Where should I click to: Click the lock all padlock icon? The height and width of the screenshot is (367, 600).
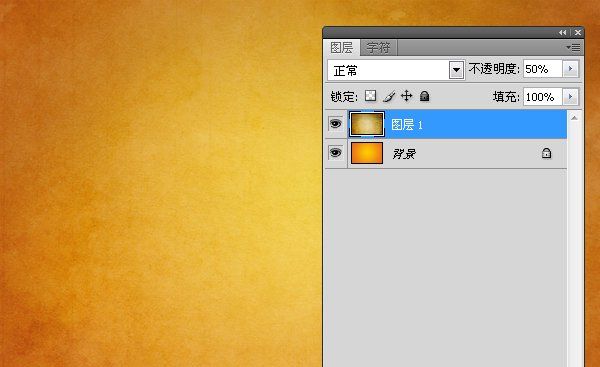(424, 96)
